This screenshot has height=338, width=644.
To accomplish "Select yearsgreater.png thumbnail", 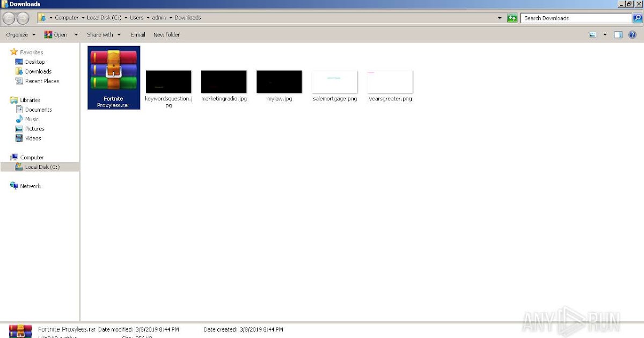I will coord(390,82).
